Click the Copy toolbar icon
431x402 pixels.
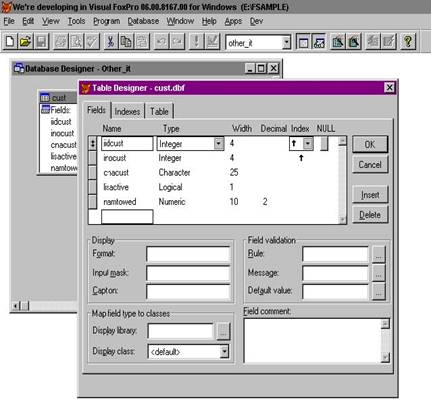126,42
